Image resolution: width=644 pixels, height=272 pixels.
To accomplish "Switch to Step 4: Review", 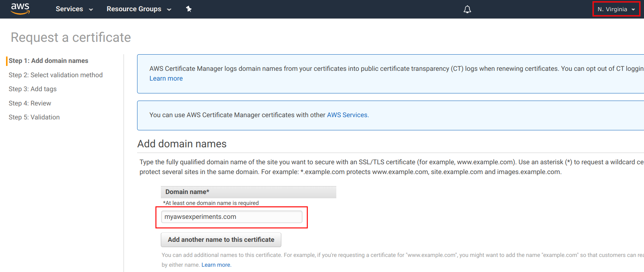I will tap(30, 103).
